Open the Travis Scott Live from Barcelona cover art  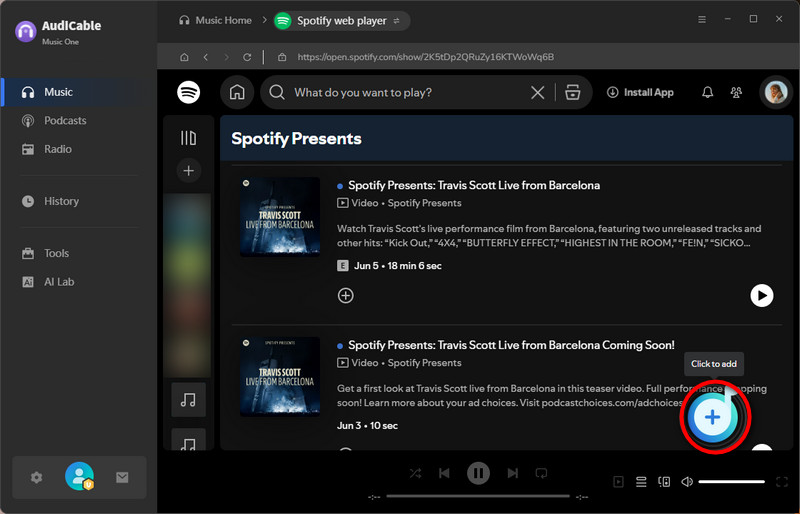coord(280,217)
